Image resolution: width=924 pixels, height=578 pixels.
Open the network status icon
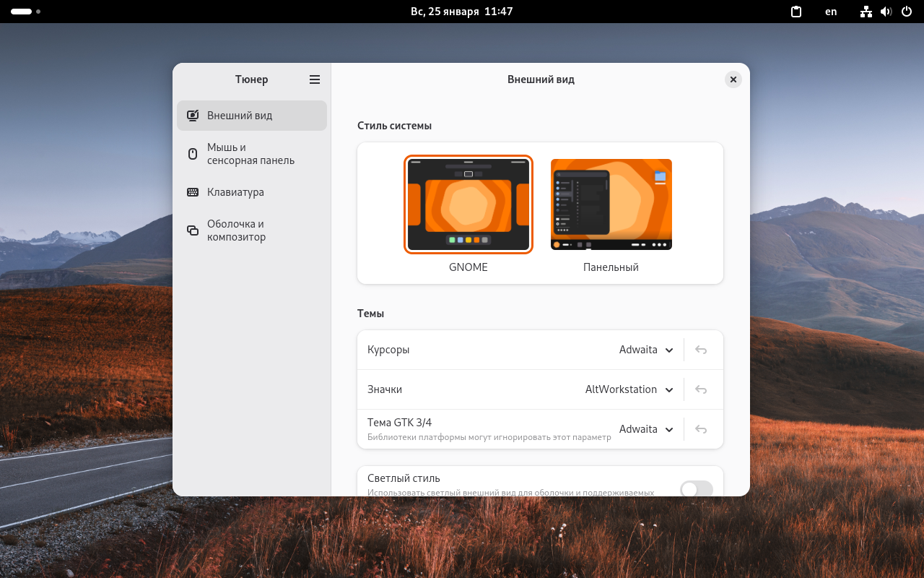point(866,12)
